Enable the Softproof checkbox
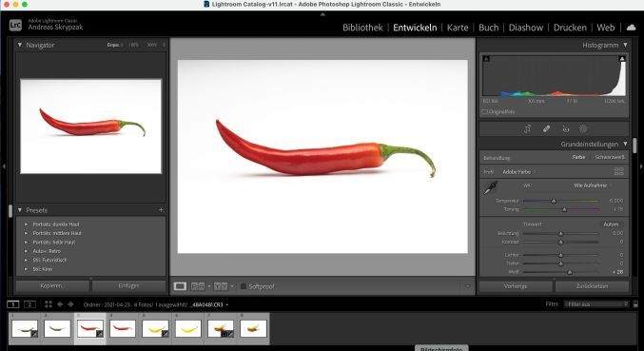 [244, 286]
